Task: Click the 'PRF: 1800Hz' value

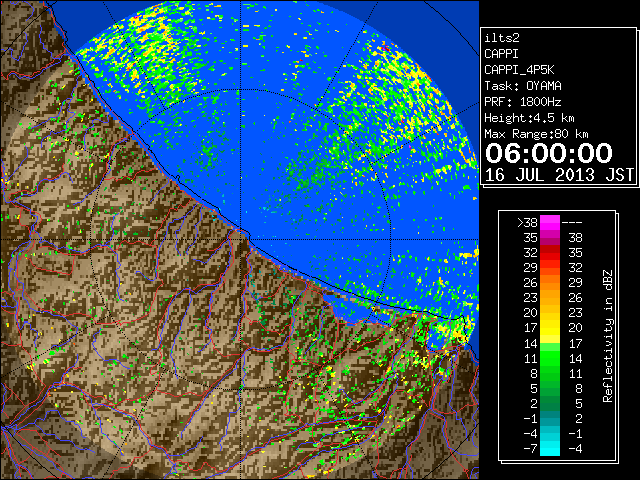Action: 523,102
